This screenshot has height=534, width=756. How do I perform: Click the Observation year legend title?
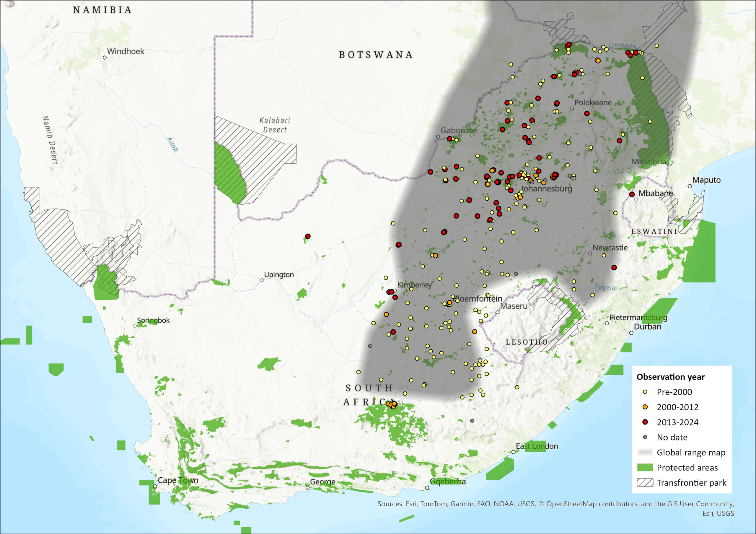670,377
